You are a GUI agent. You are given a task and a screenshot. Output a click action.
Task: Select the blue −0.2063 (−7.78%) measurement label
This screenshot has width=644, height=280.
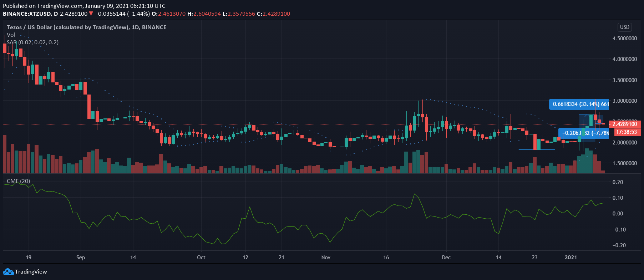(x=584, y=133)
